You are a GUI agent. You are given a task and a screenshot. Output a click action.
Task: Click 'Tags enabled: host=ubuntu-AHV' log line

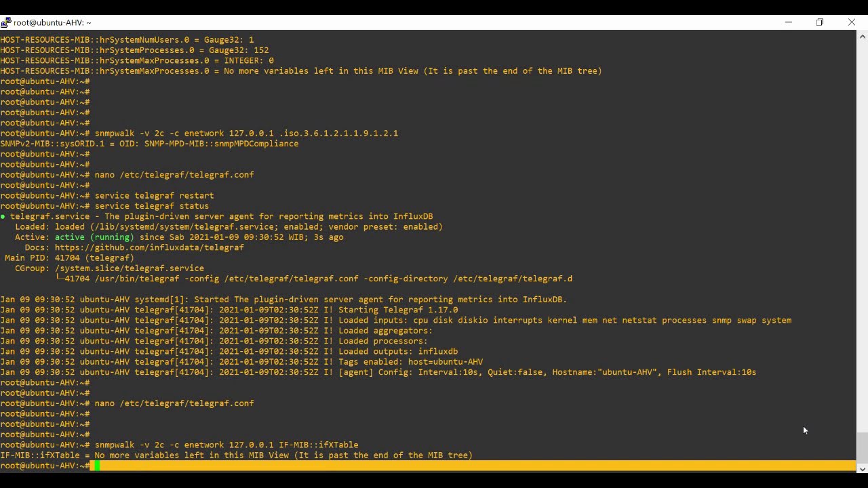pos(241,362)
